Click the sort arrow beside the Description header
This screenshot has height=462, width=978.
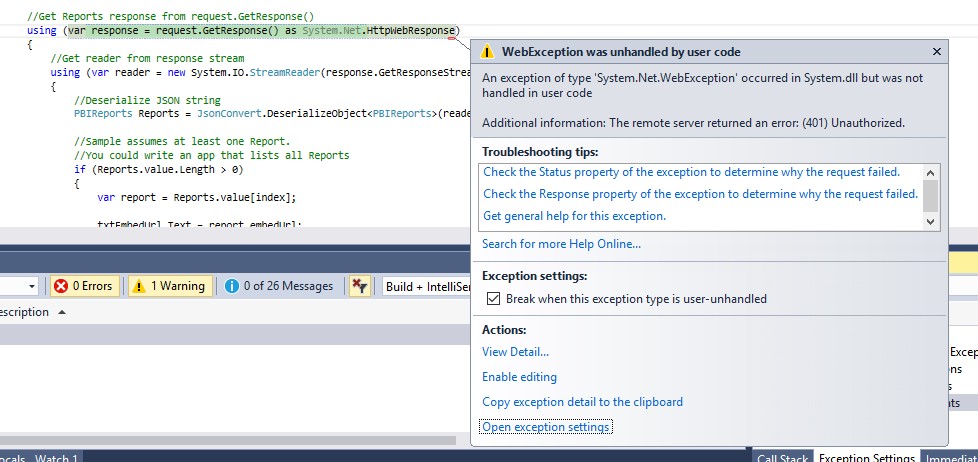click(62, 312)
